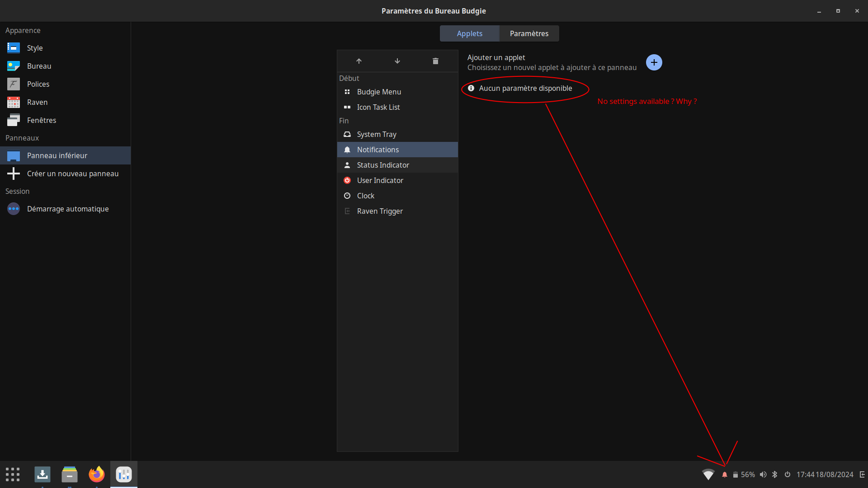Click Créer un nouveau panneau
The image size is (868, 488).
pos(72,174)
